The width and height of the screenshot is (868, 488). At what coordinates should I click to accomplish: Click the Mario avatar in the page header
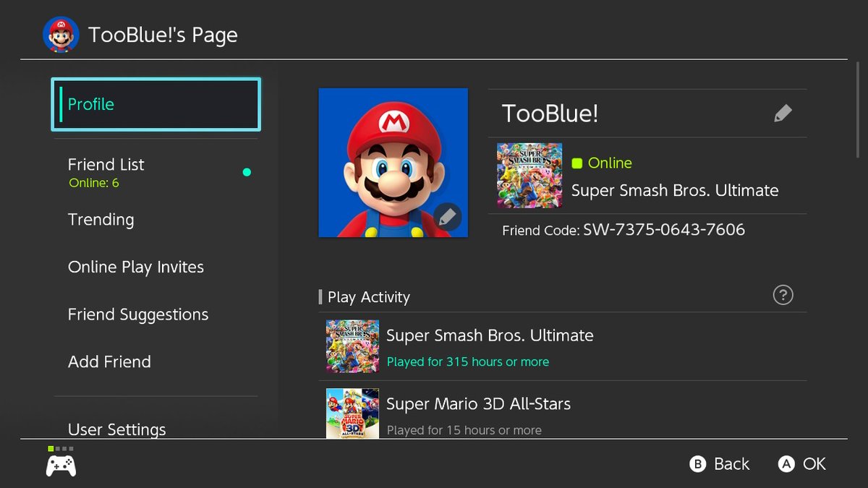tap(61, 35)
